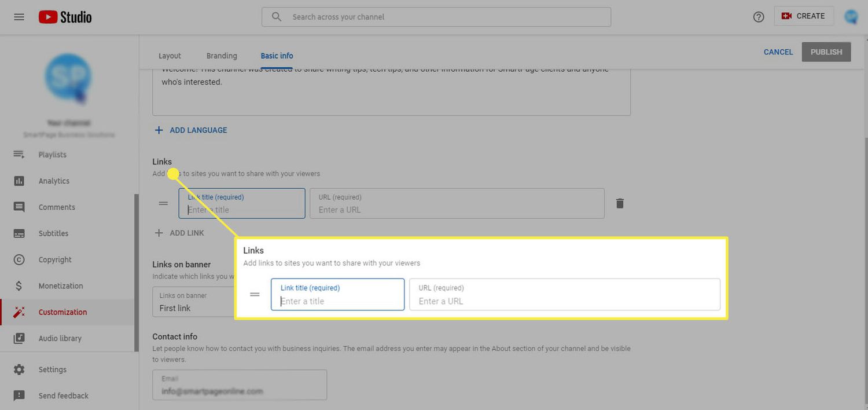This screenshot has height=410, width=868.
Task: Click the Publish button
Action: pos(826,52)
